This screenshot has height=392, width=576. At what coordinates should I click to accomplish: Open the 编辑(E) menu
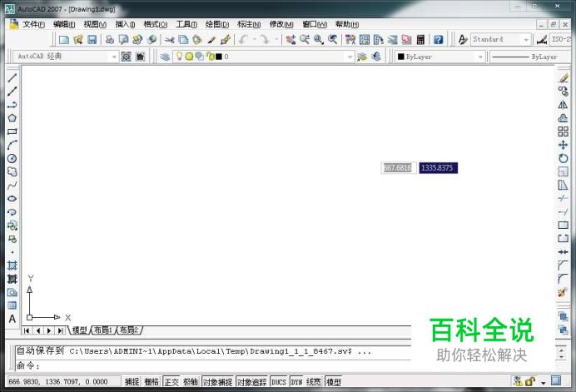tap(64, 24)
